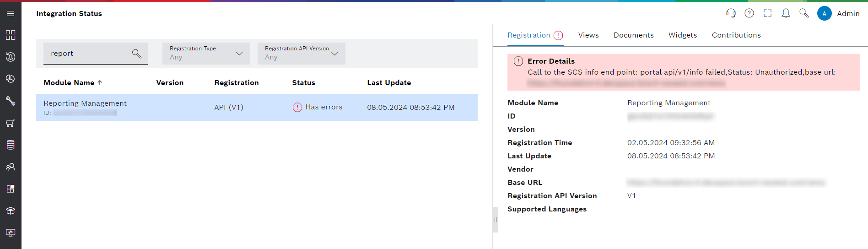Open the users group sidebar icon
The height and width of the screenshot is (249, 868).
point(11,167)
